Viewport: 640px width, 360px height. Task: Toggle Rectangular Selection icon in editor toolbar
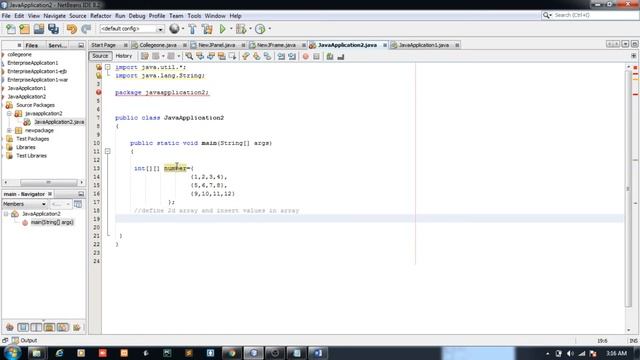pyautogui.click(x=232, y=56)
